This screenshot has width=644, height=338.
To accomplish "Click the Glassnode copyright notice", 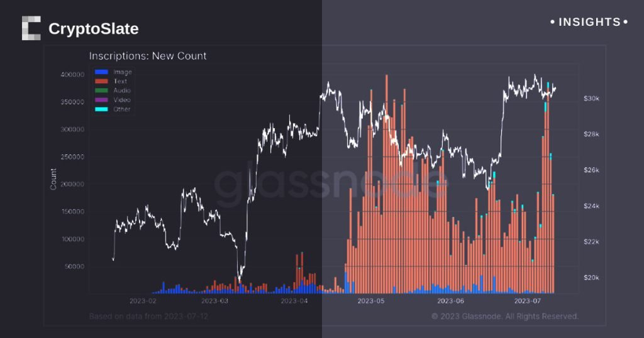I will click(505, 316).
